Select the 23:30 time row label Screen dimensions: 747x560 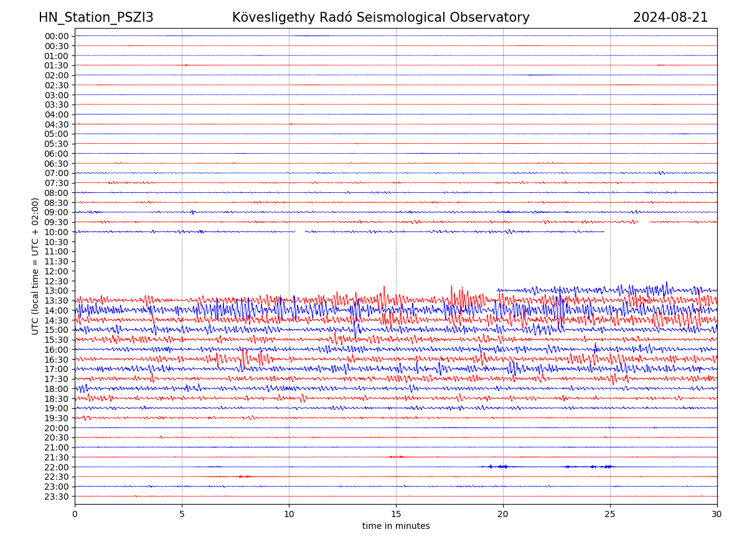tap(56, 497)
